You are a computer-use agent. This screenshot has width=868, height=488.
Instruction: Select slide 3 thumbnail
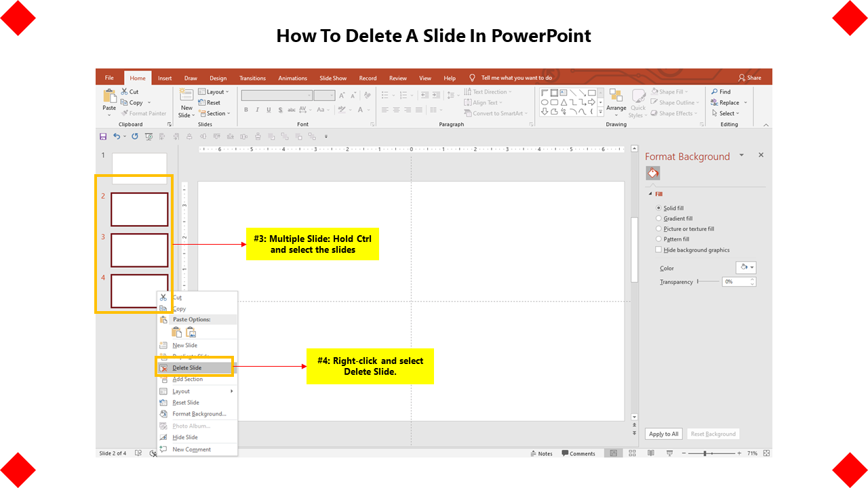[x=139, y=250]
